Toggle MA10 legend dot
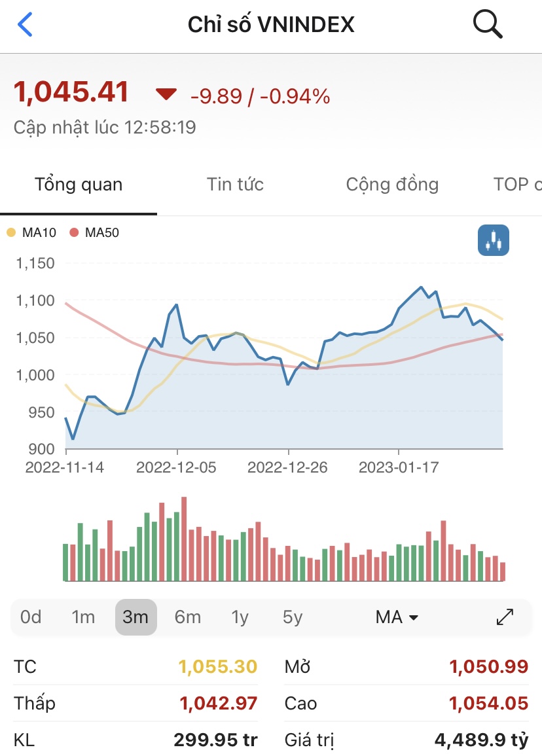This screenshot has height=756, width=542. click(x=11, y=232)
